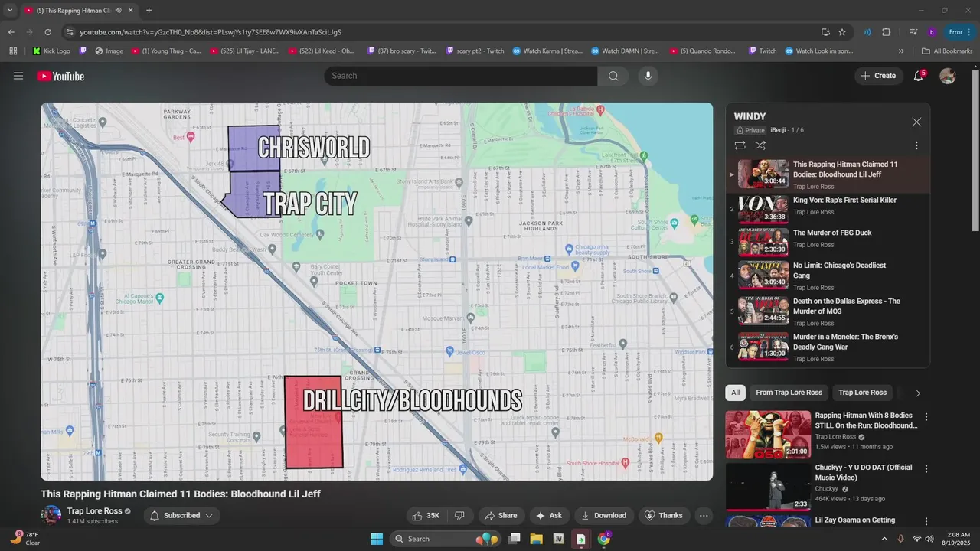Select the All filter chip
Screen dimensions: 980x551
coord(735,393)
